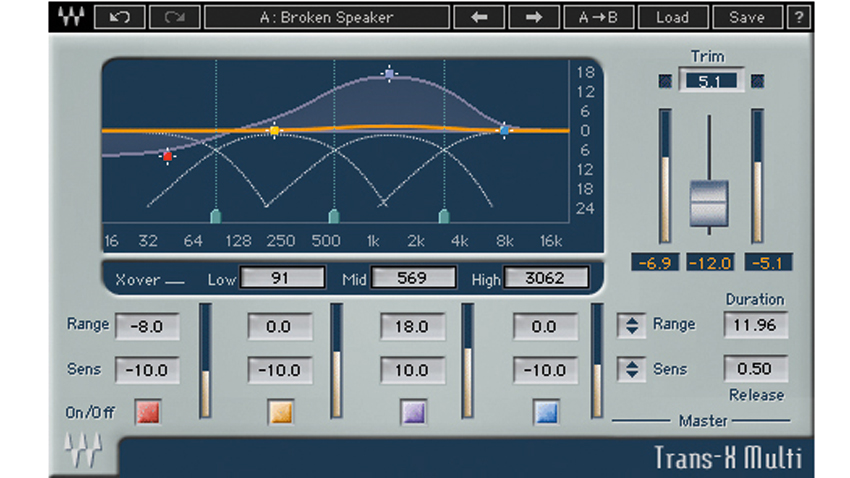Image resolution: width=850 pixels, height=478 pixels.
Task: Click the master Range up/down arrows
Action: pos(632,325)
